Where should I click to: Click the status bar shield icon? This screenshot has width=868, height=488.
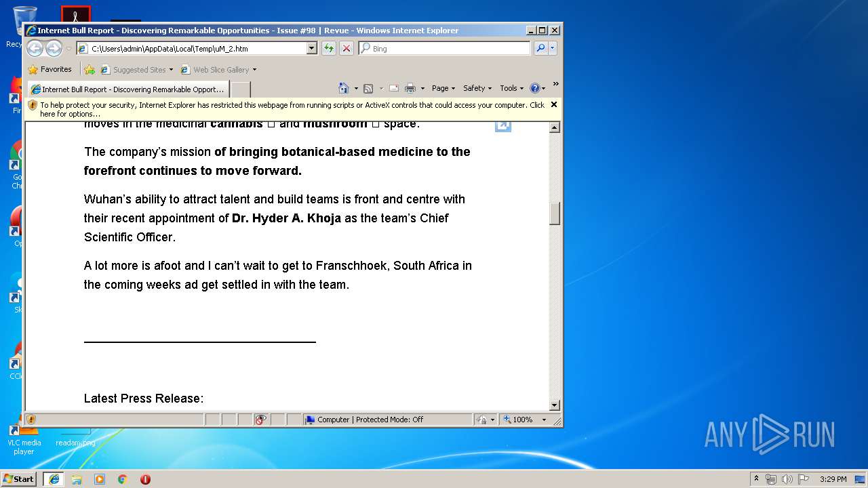coord(31,420)
